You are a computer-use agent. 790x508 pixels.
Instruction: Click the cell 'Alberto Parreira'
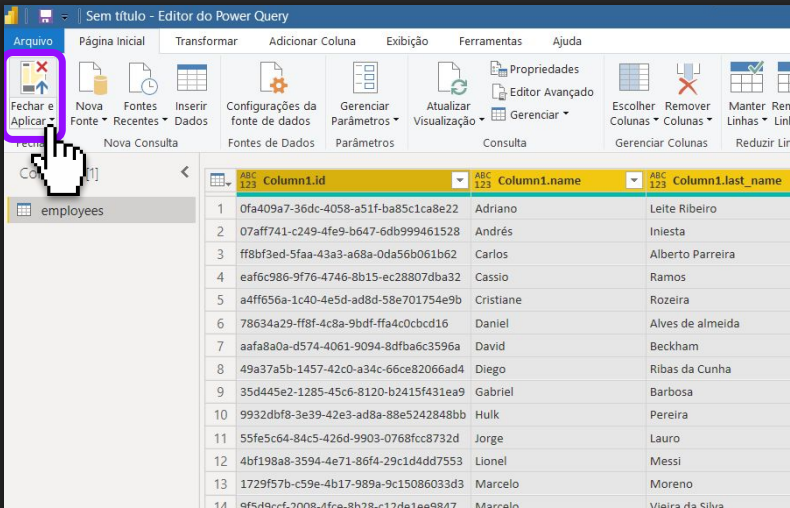pos(718,254)
